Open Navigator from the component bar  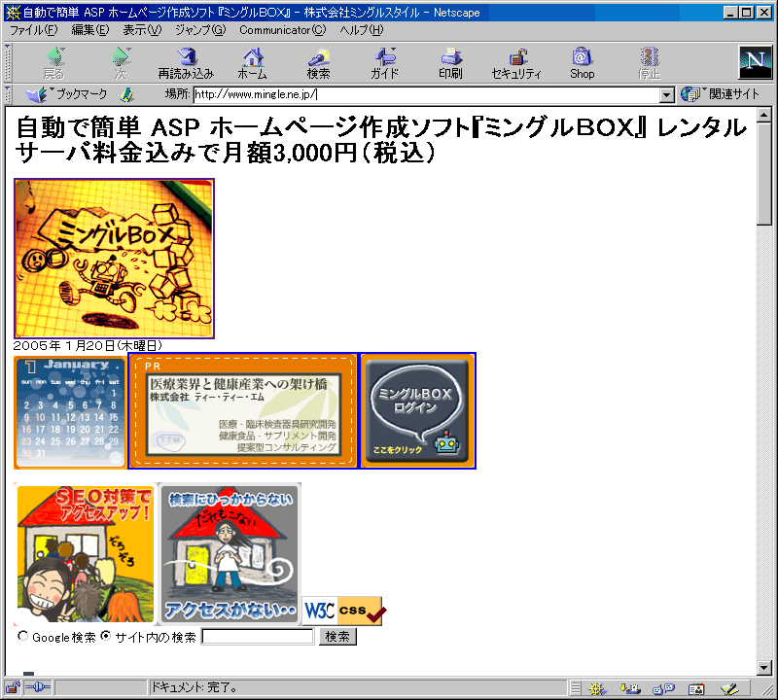(597, 688)
